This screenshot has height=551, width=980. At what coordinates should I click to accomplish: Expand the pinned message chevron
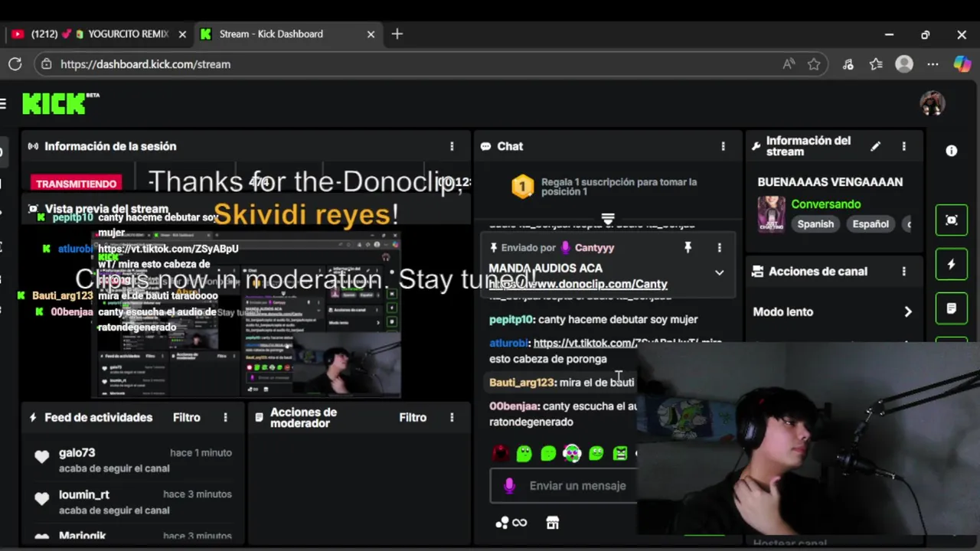pyautogui.click(x=719, y=272)
